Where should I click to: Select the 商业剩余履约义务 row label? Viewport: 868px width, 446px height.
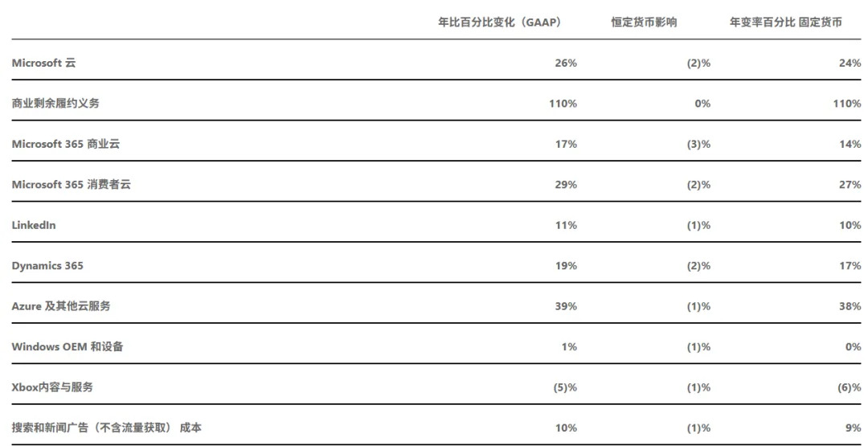point(55,104)
